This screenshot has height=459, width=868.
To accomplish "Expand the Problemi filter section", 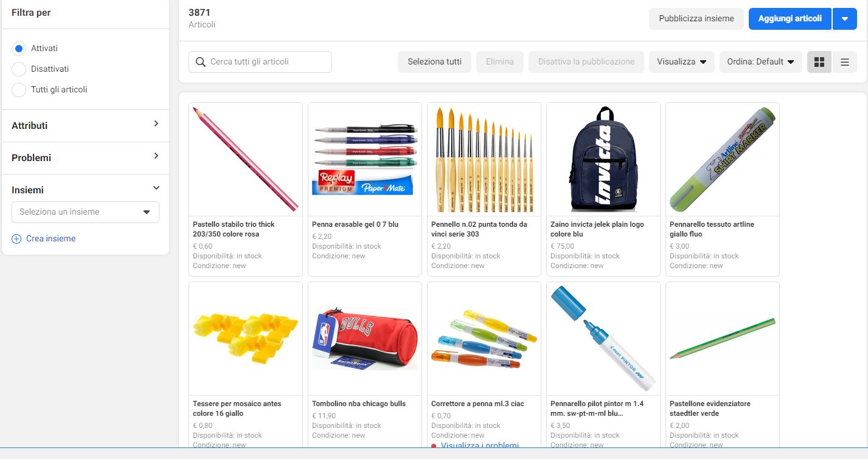I will (85, 157).
